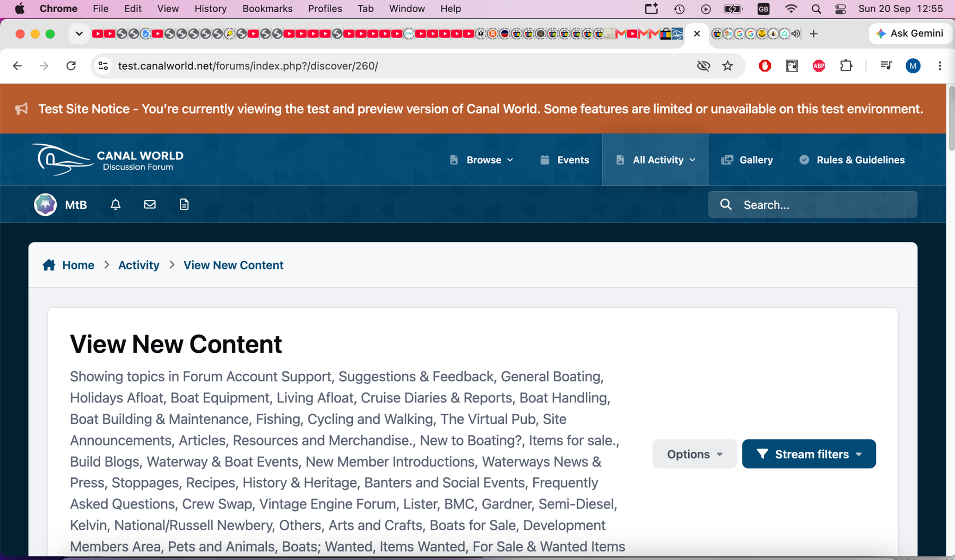955x560 pixels.
Task: Click the Chrome profile avatar M
Action: pos(913,66)
